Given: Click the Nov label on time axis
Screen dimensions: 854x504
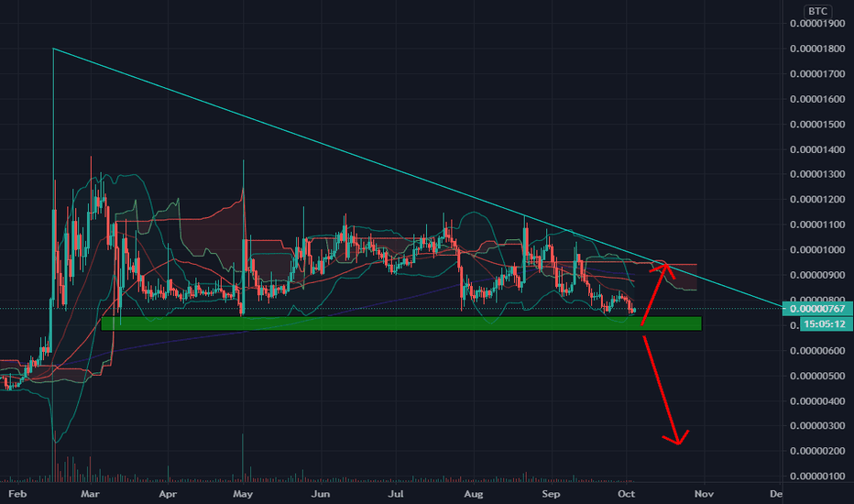Looking at the screenshot, I should point(705,494).
